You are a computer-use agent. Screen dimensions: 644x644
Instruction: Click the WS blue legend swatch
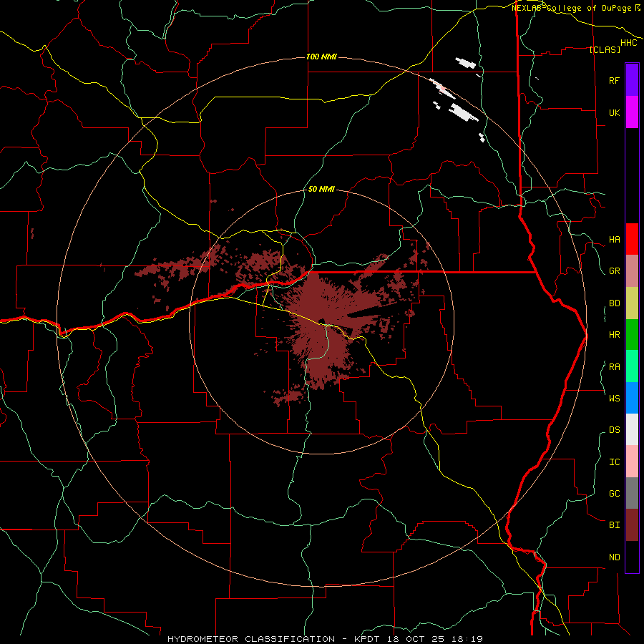pos(632,398)
